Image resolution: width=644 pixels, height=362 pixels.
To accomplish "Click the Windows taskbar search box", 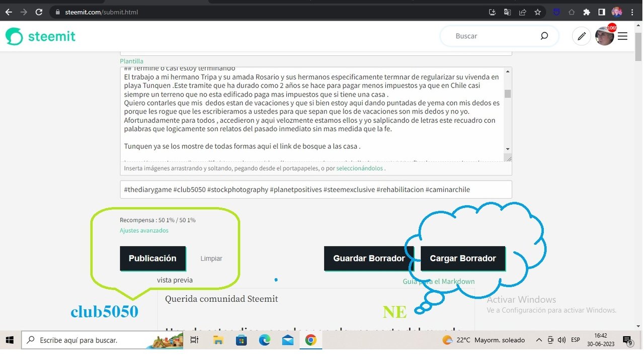I will point(102,340).
